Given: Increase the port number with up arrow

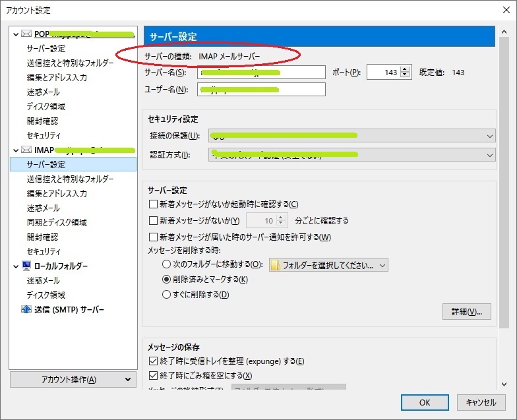Looking at the screenshot, I should click(x=406, y=69).
